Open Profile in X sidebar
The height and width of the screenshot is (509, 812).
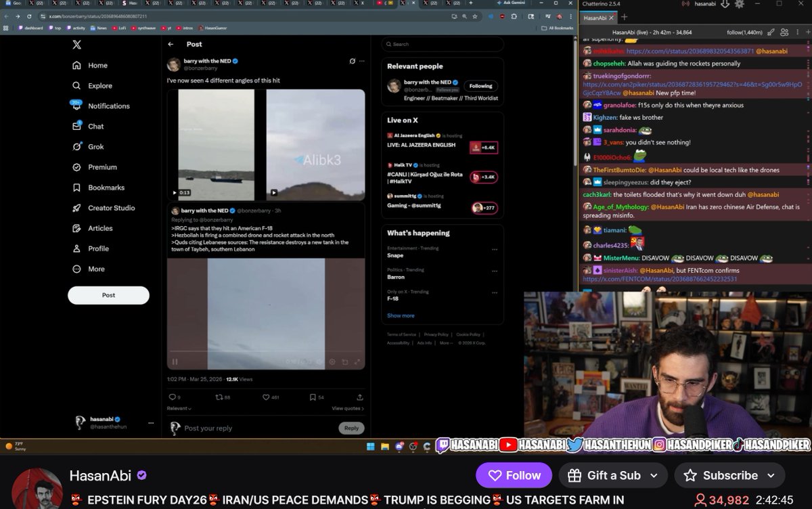tap(90, 248)
